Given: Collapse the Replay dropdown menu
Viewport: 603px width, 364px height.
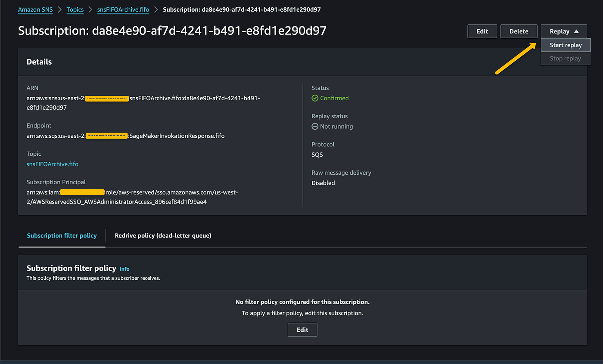Looking at the screenshot, I should pos(564,31).
